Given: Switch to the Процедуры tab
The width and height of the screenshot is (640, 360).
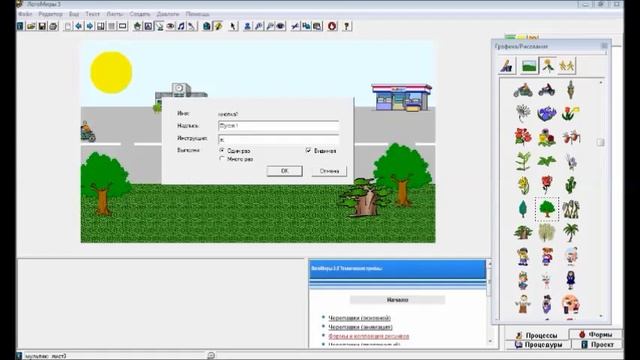Looking at the screenshot, I should (x=538, y=344).
